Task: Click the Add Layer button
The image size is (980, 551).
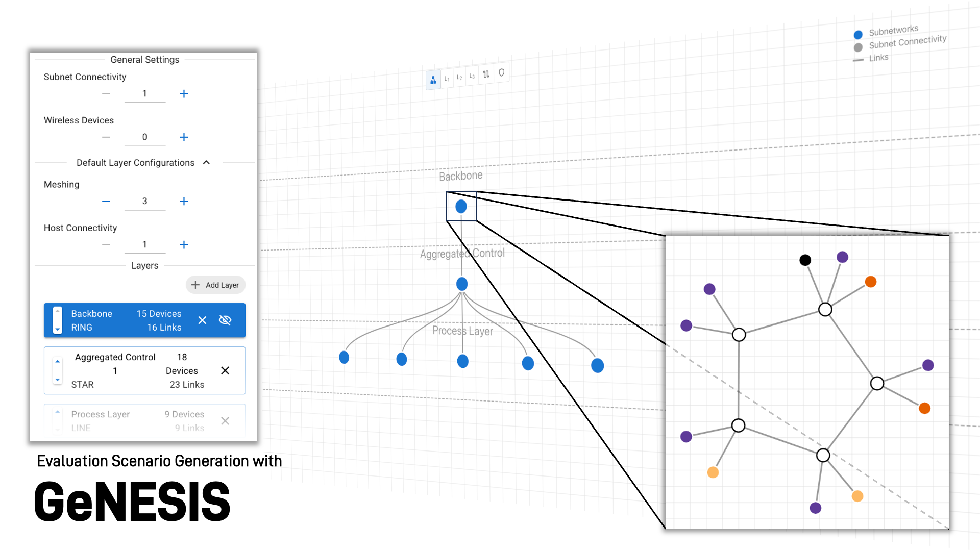Action: coord(215,285)
